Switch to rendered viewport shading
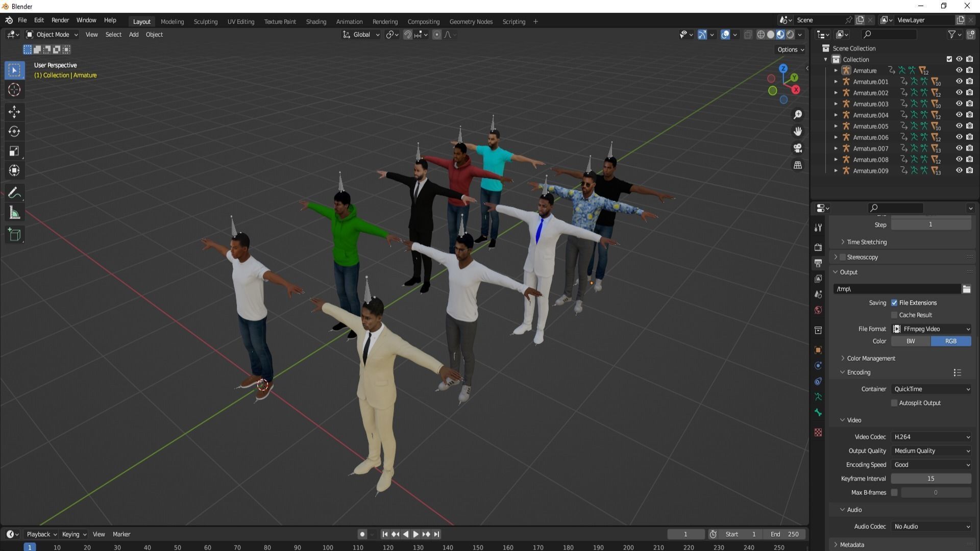 point(790,35)
